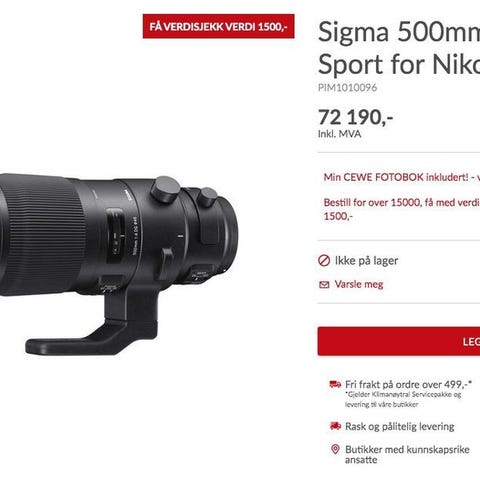Click the product number PIM1010096
The image size is (480, 480).
(x=347, y=88)
